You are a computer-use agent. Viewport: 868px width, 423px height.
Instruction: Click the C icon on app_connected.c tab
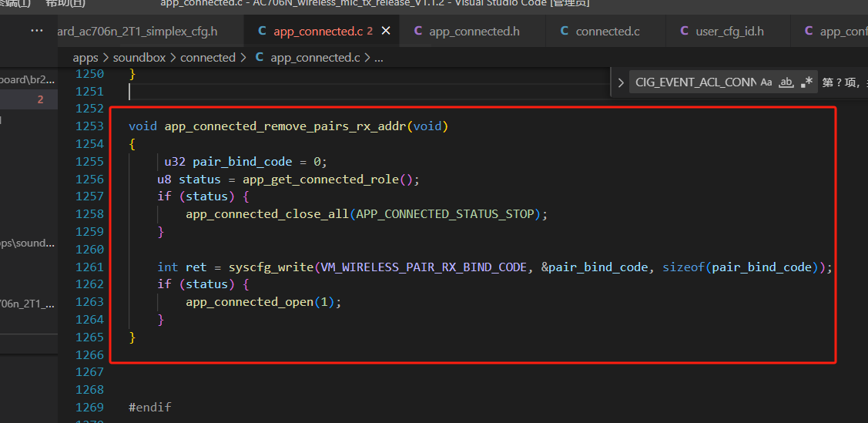262,32
